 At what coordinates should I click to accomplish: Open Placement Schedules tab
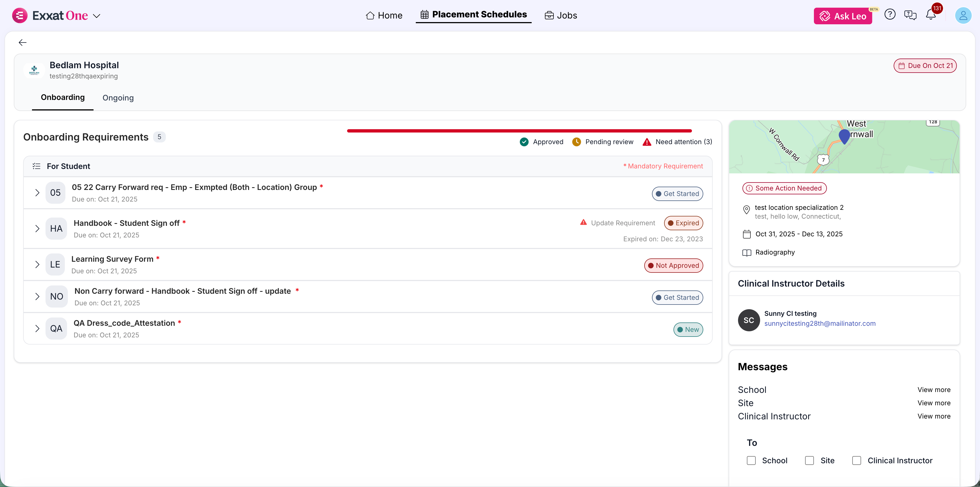(x=474, y=15)
